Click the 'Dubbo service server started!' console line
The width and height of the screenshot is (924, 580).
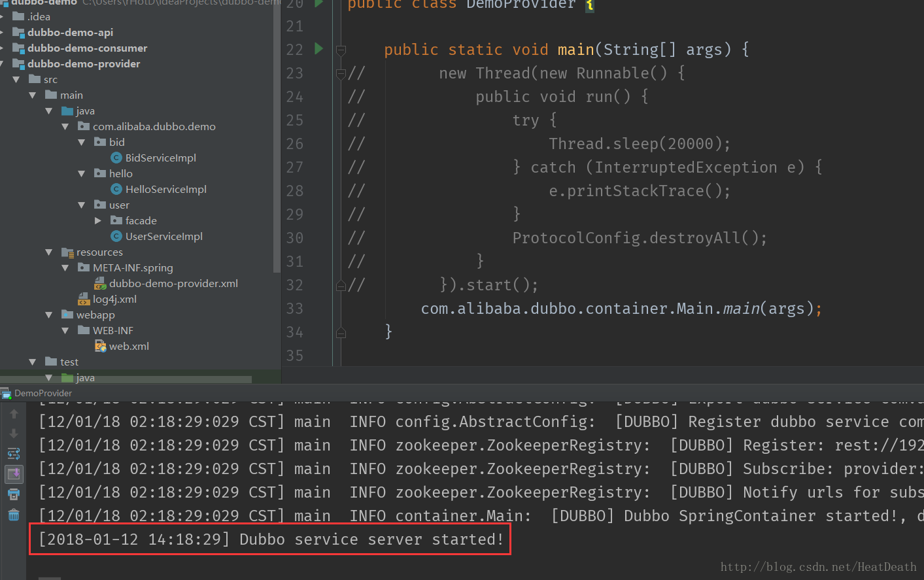(x=270, y=539)
